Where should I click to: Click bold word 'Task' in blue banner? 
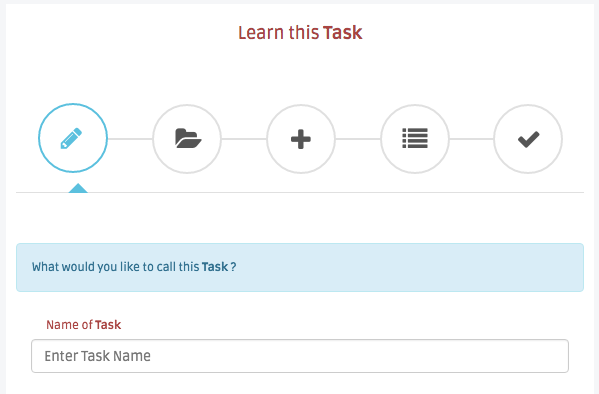tap(215, 266)
